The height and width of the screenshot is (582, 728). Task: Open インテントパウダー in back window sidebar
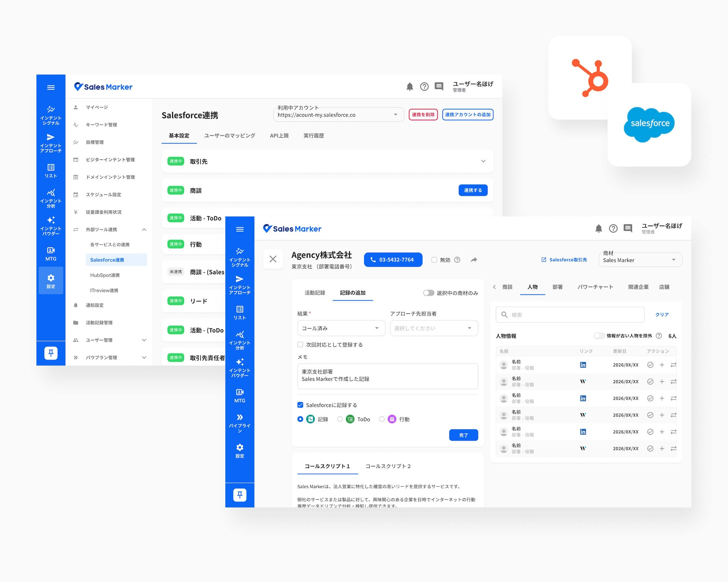click(x=51, y=226)
